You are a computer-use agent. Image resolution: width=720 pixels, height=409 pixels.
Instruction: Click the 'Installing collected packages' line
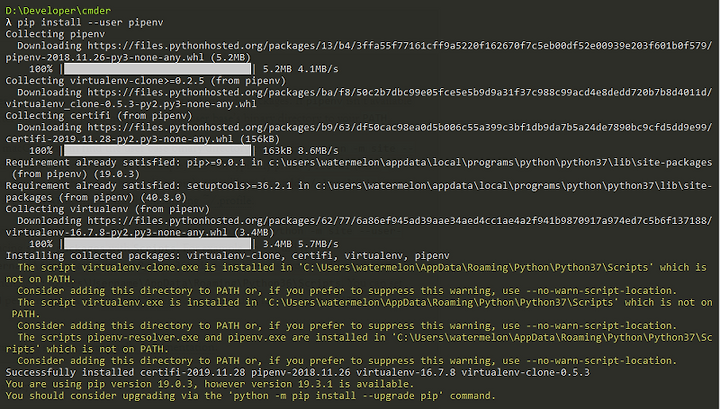click(x=227, y=256)
